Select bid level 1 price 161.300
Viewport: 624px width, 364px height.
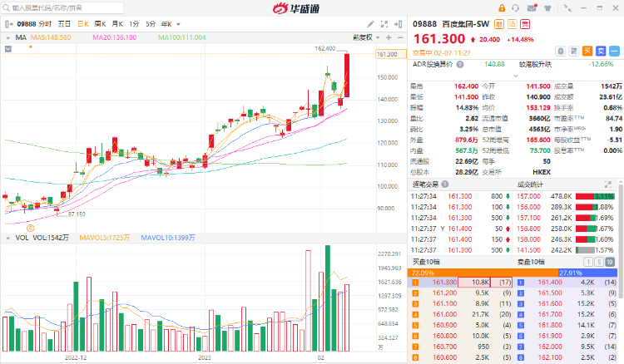[x=444, y=282]
